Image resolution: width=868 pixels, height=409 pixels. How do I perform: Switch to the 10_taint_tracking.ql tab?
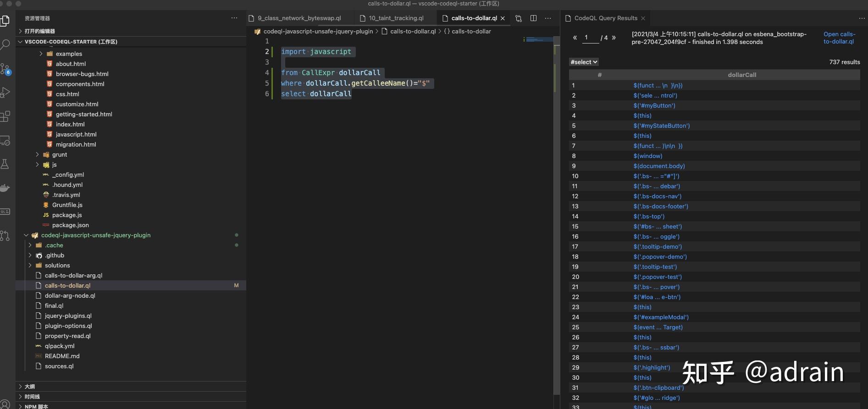point(396,18)
